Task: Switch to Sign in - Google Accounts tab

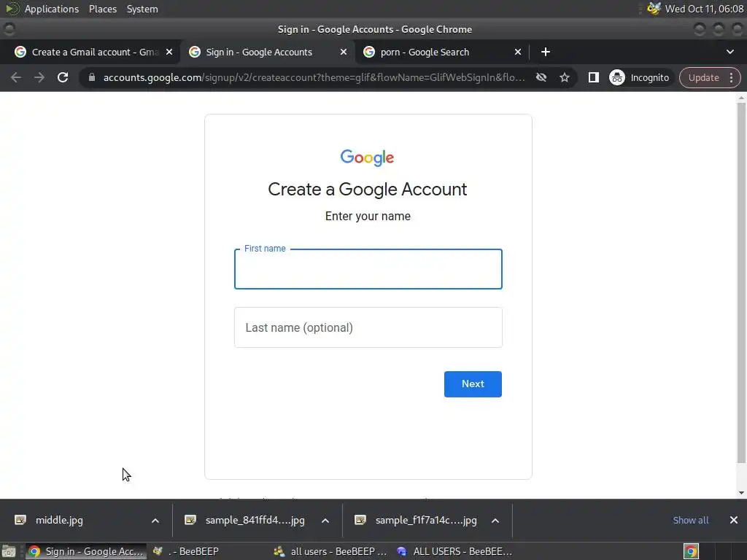Action: click(x=267, y=52)
